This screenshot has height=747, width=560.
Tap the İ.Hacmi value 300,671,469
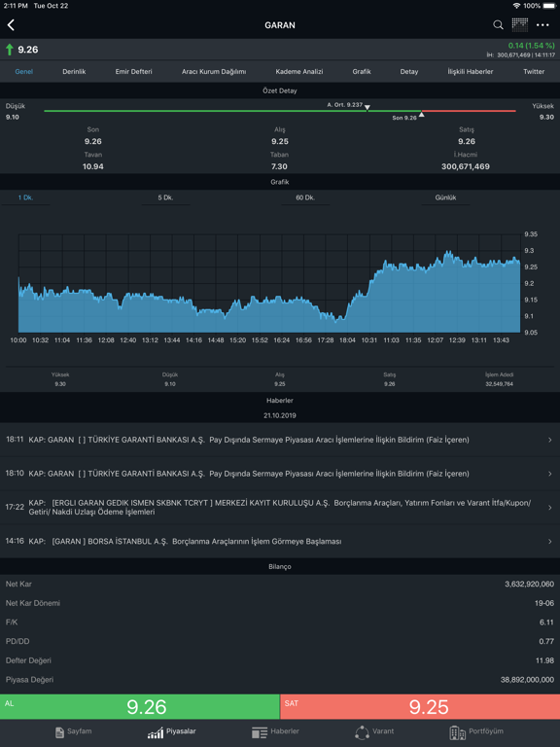click(466, 166)
